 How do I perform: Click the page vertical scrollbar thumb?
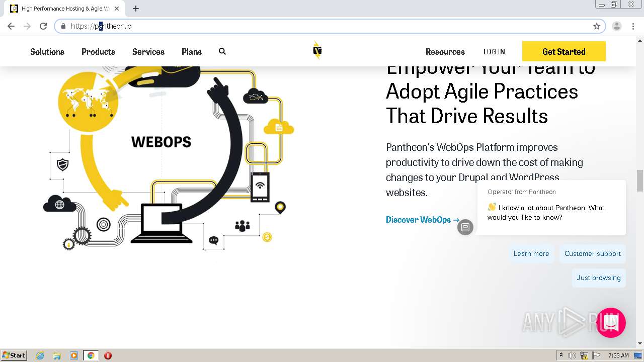pos(640,181)
